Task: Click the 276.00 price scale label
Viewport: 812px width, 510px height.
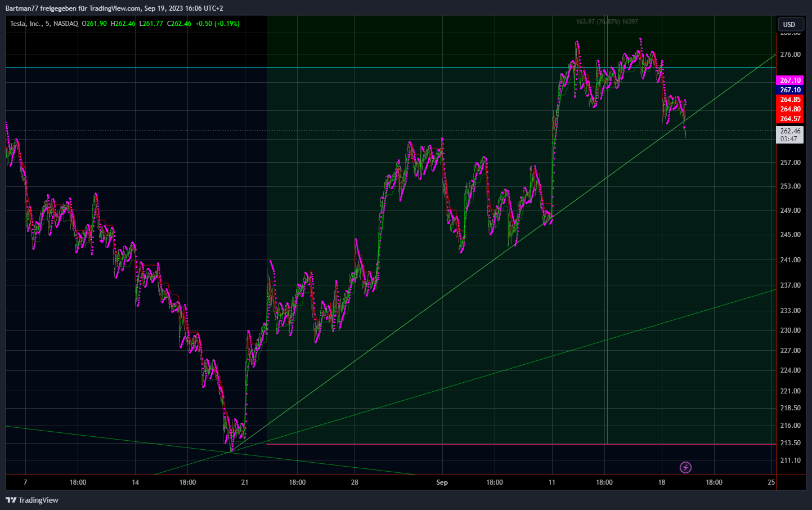Action: (790, 55)
